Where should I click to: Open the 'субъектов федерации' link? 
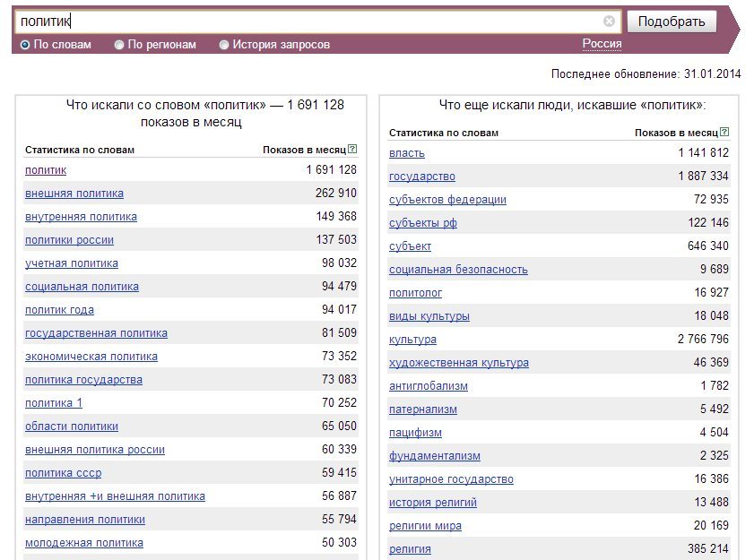tap(447, 200)
